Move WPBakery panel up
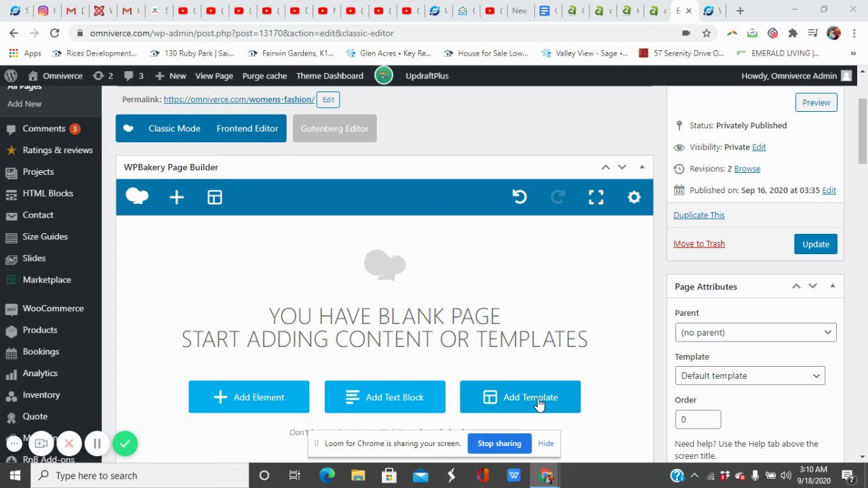 [x=606, y=167]
